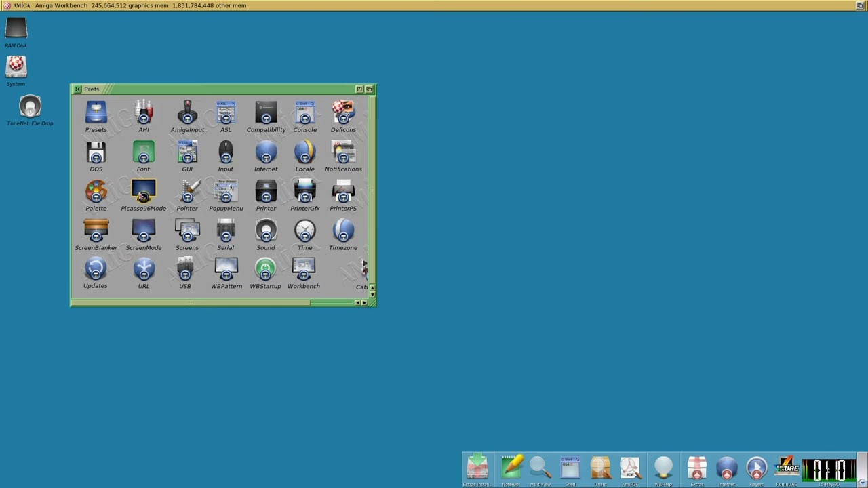Image resolution: width=868 pixels, height=488 pixels.
Task: Click the Prefs horizontal scroll left arrow
Action: pyautogui.click(x=357, y=303)
